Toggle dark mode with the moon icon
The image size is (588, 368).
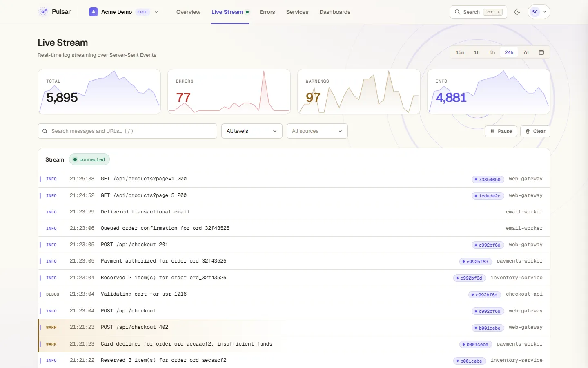pyautogui.click(x=517, y=12)
